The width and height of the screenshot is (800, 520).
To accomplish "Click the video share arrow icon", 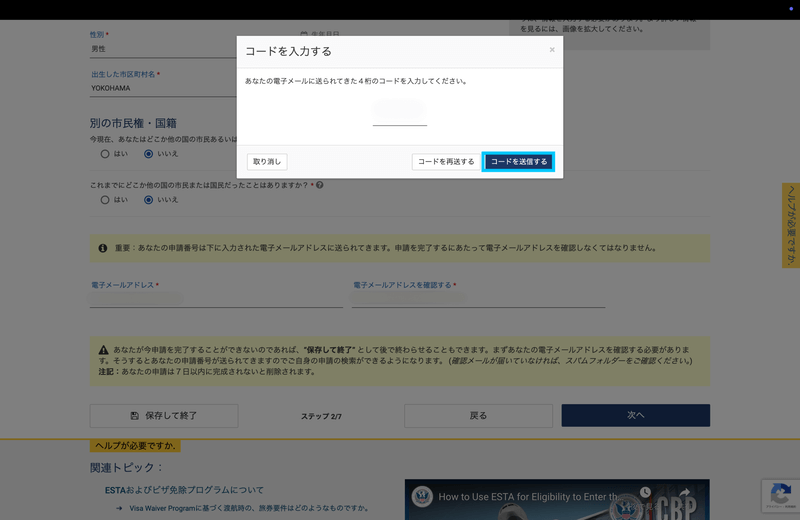I will coord(684,492).
